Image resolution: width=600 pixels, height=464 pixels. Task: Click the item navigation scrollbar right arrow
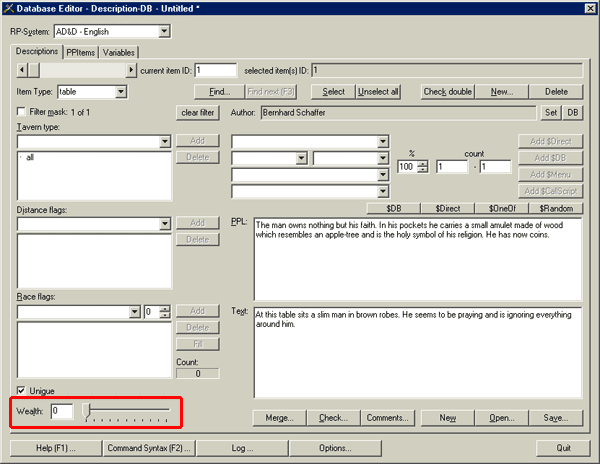(130, 70)
